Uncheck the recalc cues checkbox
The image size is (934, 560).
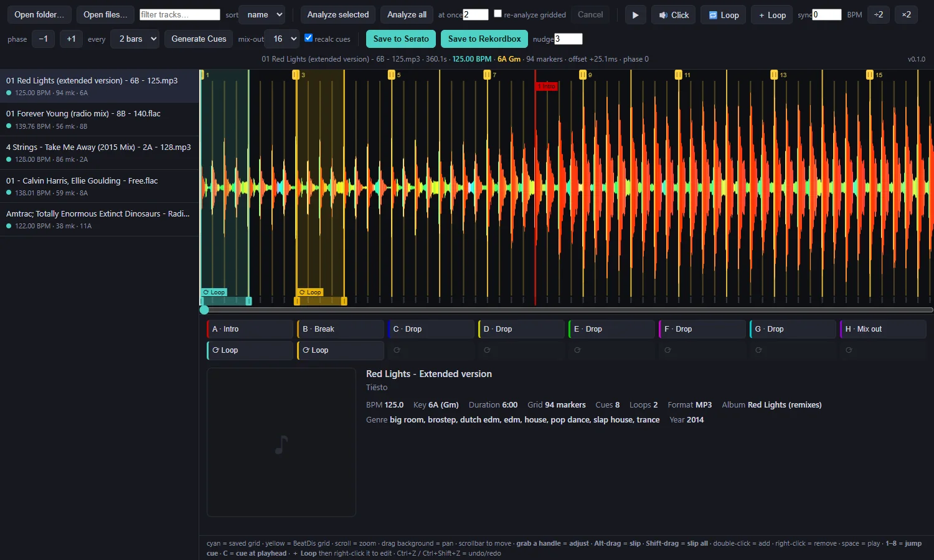point(308,37)
